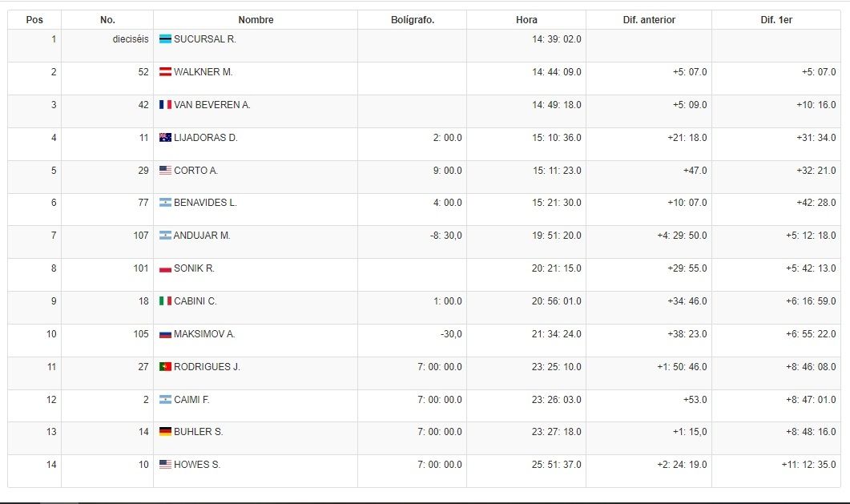
Task: Click the Australian flag next to LIJADORAS D.
Action: point(165,138)
